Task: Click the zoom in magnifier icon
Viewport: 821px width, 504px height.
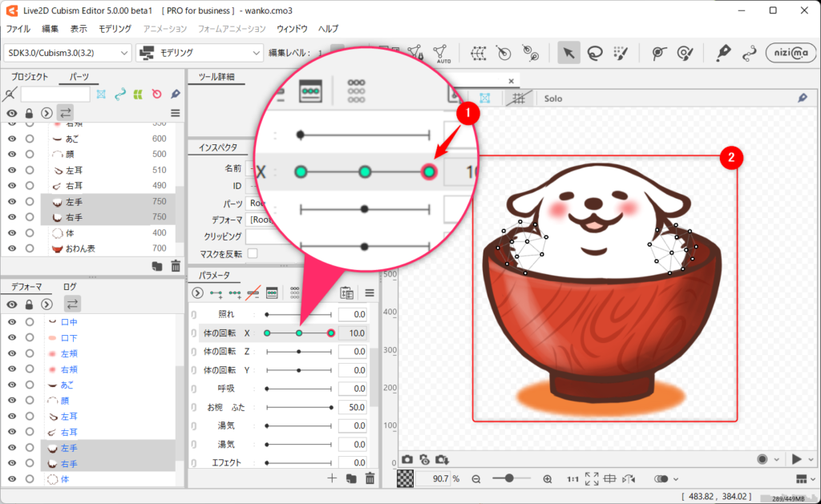Action: [548, 479]
